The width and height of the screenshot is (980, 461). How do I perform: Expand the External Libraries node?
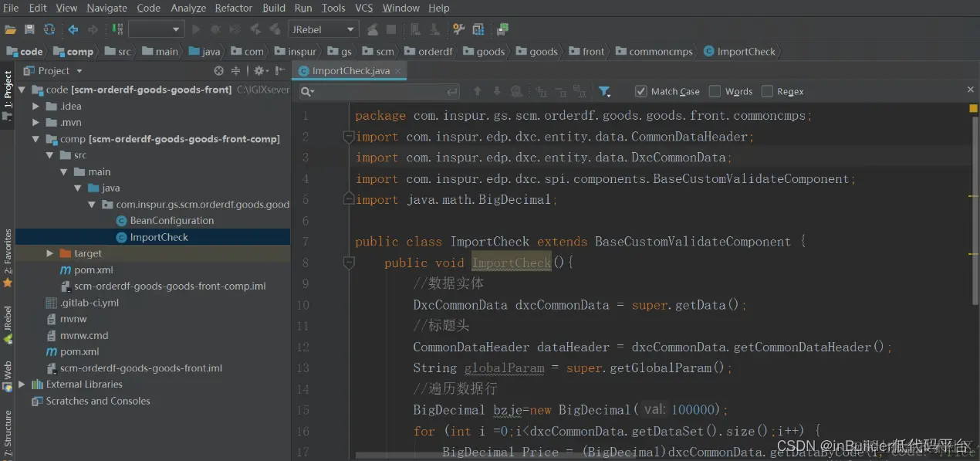tap(22, 385)
